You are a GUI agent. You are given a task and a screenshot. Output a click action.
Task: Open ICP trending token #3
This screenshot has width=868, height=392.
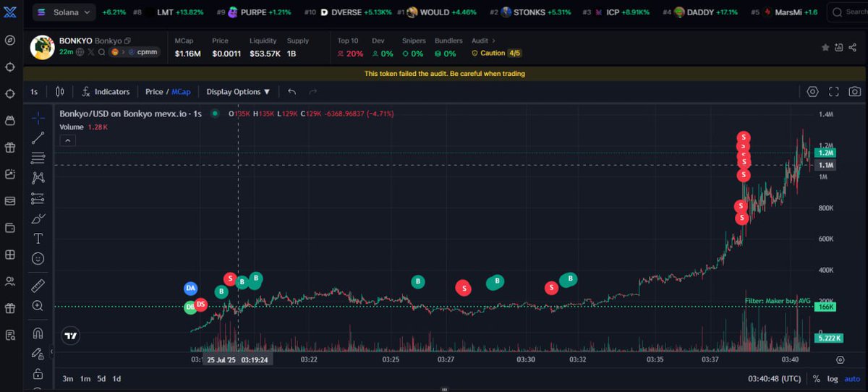[x=616, y=12]
